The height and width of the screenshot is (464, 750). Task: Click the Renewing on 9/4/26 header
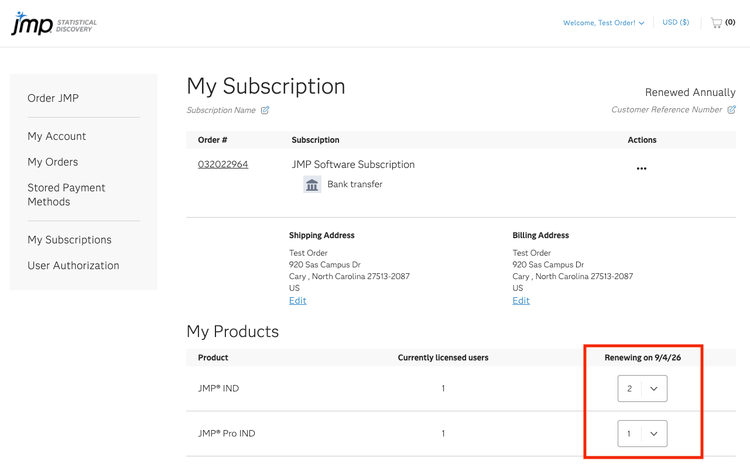(642, 358)
